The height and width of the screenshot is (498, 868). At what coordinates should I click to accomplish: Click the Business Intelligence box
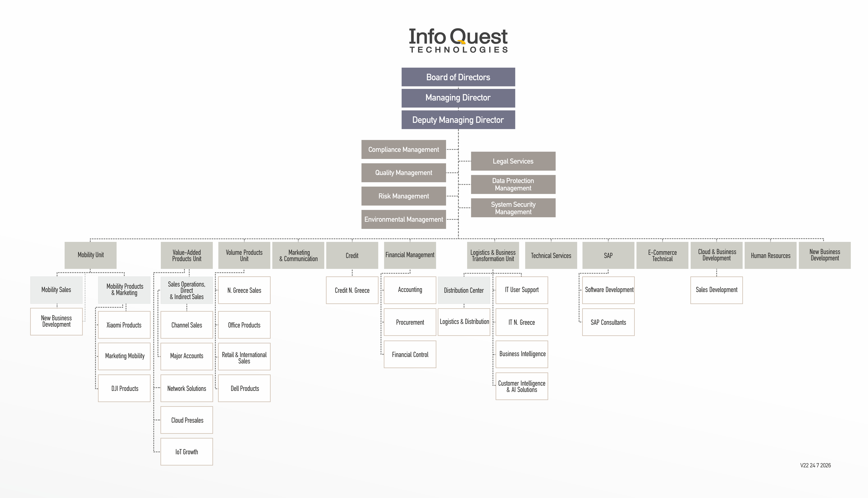point(522,354)
